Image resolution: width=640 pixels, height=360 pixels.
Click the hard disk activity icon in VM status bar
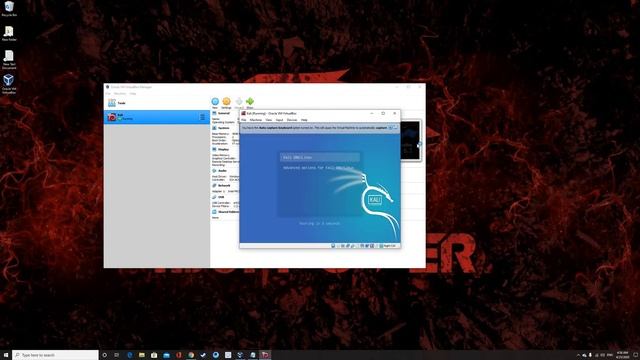pos(333,246)
